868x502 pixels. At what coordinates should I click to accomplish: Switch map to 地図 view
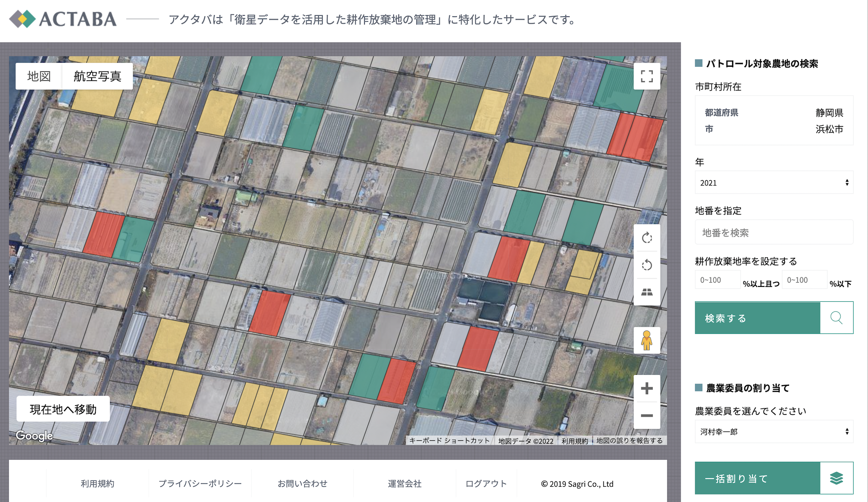click(39, 76)
